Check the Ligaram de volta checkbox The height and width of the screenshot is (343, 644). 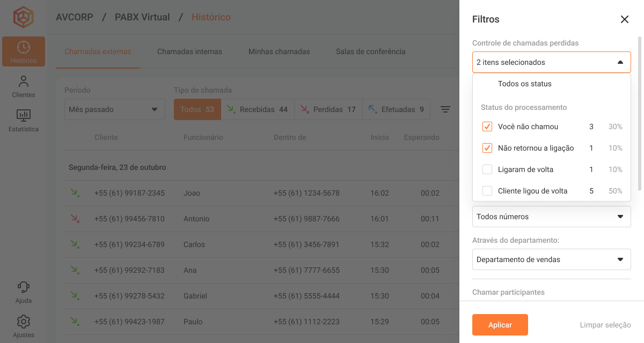click(x=487, y=169)
